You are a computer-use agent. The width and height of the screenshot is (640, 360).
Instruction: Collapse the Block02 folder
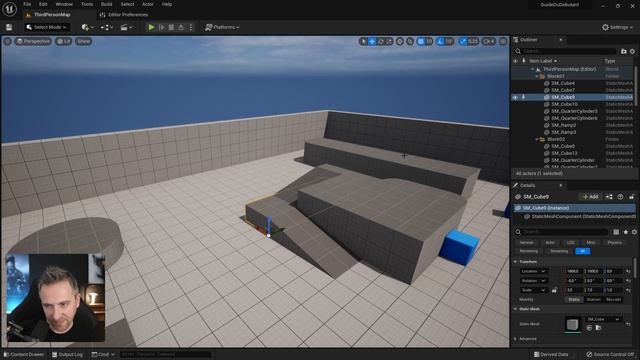pos(537,139)
